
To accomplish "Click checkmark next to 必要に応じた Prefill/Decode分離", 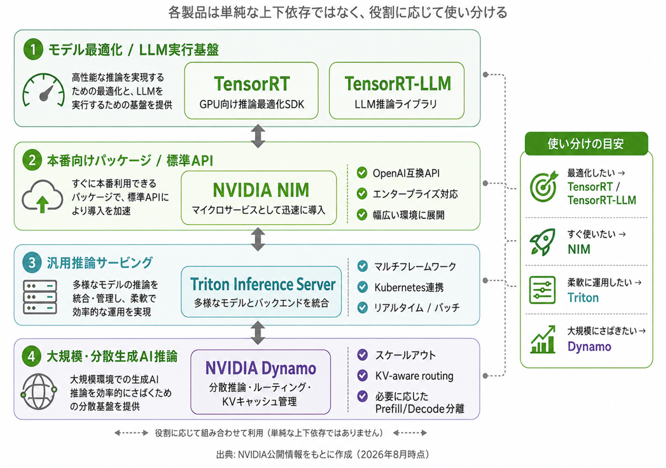I will tap(362, 396).
